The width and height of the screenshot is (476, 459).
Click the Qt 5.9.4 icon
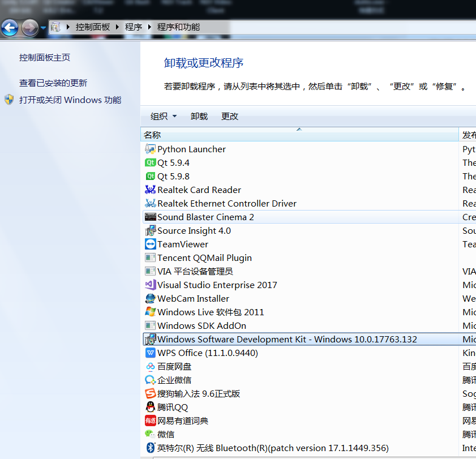(x=150, y=162)
